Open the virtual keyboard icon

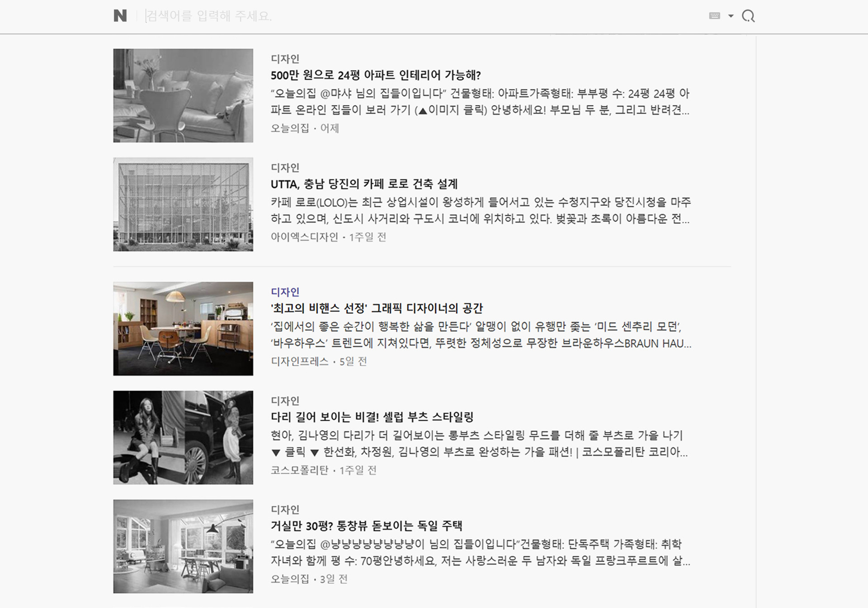click(715, 16)
